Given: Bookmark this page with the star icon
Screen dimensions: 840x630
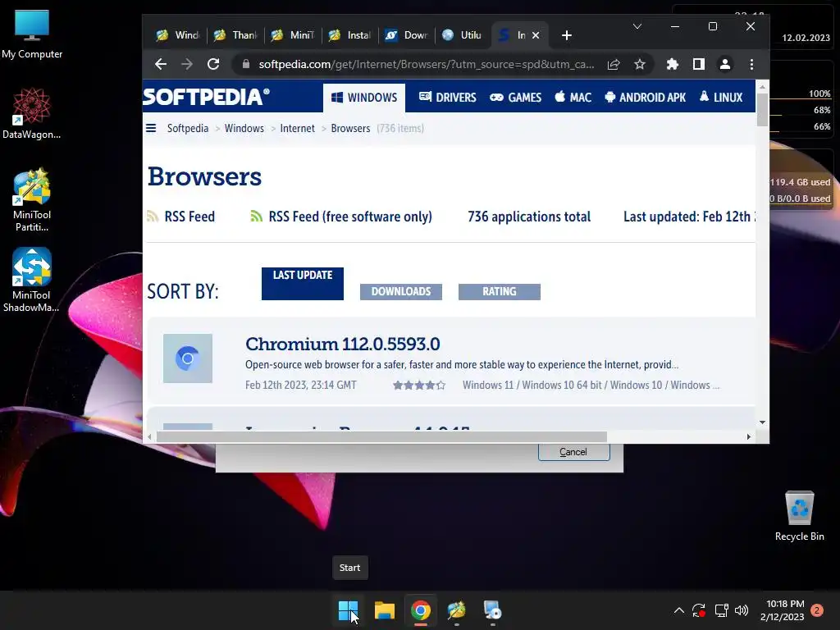Looking at the screenshot, I should (640, 64).
